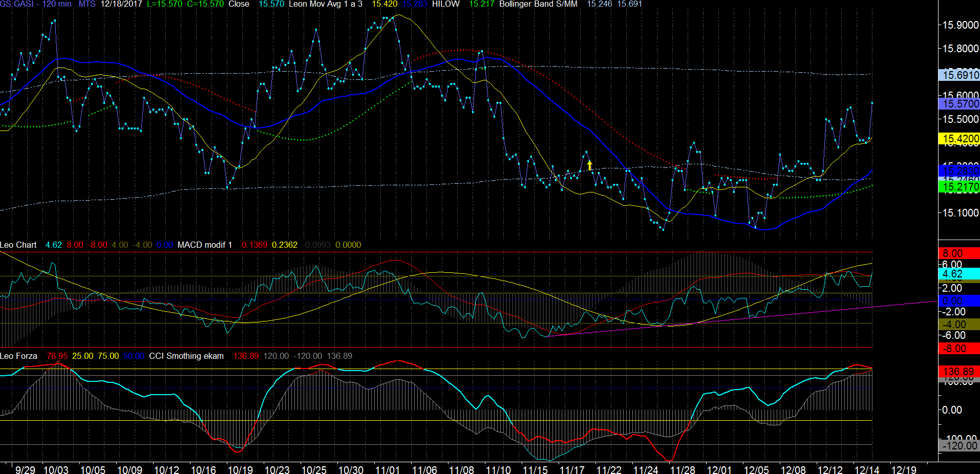Image resolution: width=980 pixels, height=474 pixels.
Task: Click the red 136.89 axis tag
Action: click(x=959, y=372)
